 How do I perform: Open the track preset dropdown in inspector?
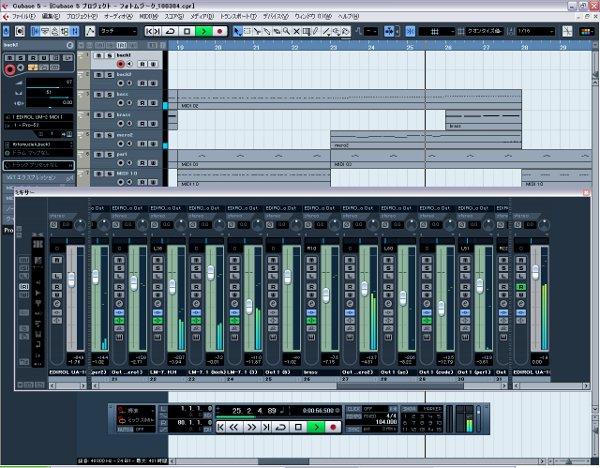[38, 165]
